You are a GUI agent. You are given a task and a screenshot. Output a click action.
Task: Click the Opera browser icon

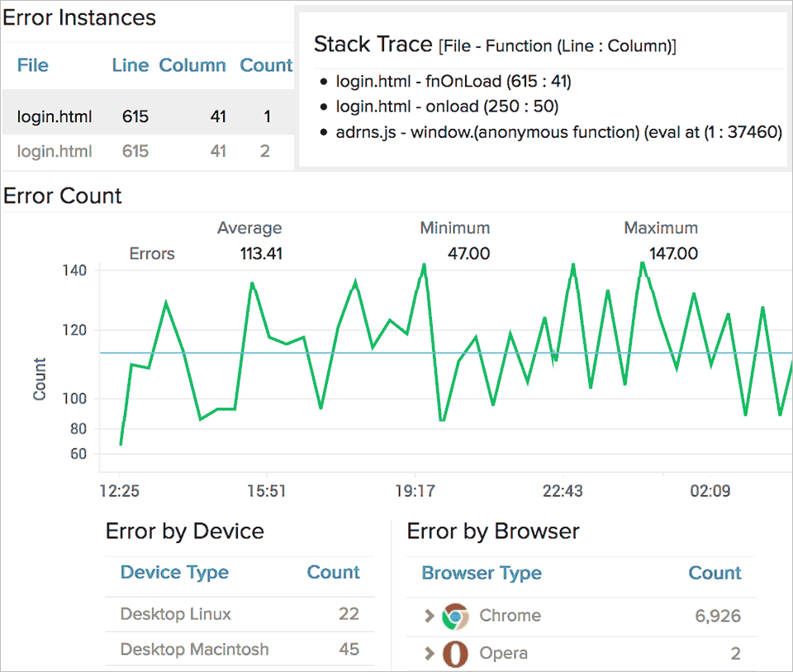click(455, 653)
